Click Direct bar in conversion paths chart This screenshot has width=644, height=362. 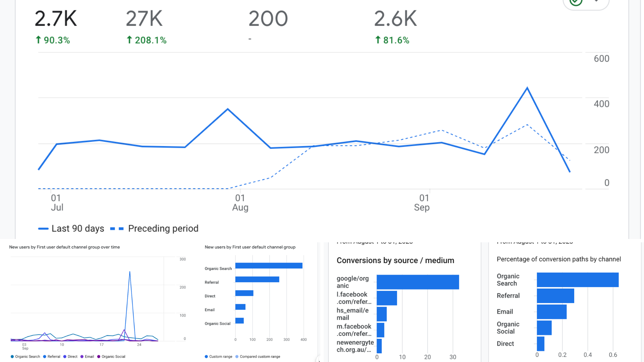541,344
